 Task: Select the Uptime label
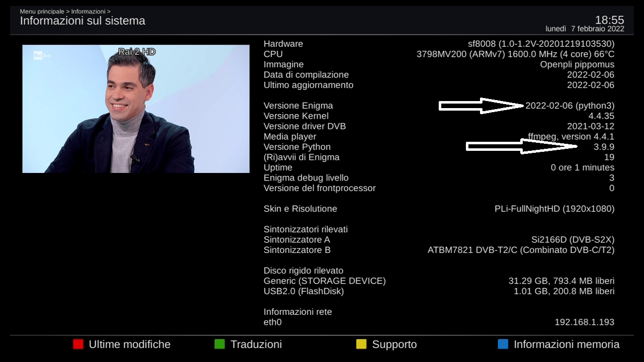tap(278, 167)
